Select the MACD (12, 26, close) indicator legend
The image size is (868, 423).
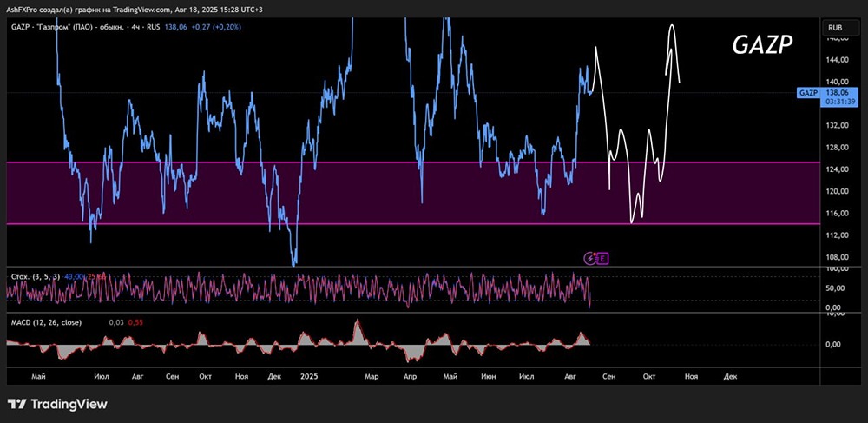click(47, 321)
